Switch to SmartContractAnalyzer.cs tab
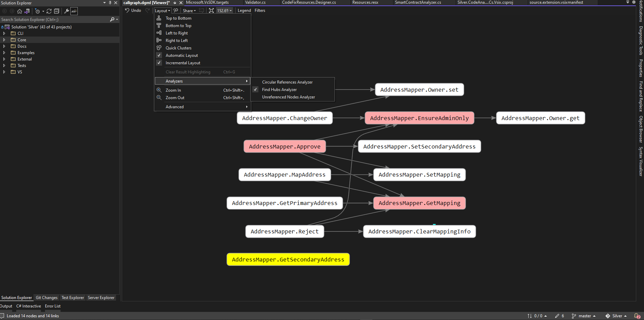 pyautogui.click(x=418, y=2)
